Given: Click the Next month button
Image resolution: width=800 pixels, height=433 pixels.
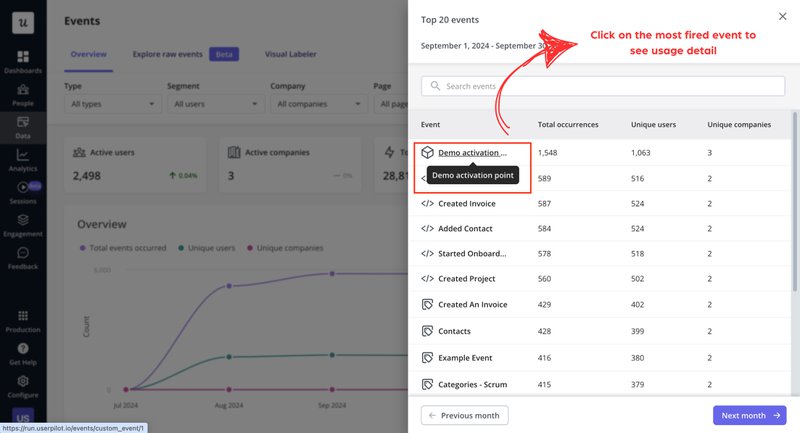Looking at the screenshot, I should click(x=749, y=415).
